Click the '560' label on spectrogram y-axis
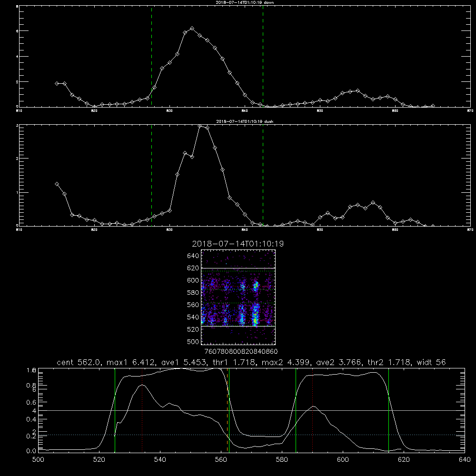Screen dimensions: 476x476 (193, 305)
